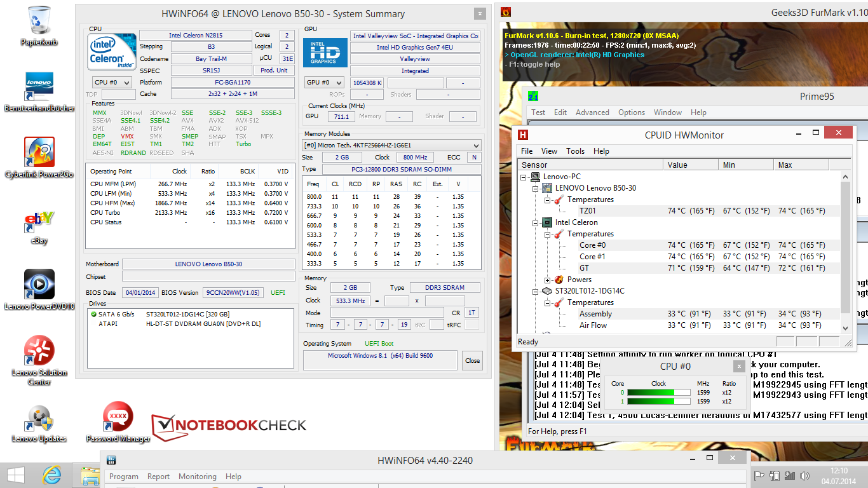Click the Core 0 clock bar in CPU #0 window
The height and width of the screenshot is (488, 868).
pos(660,393)
